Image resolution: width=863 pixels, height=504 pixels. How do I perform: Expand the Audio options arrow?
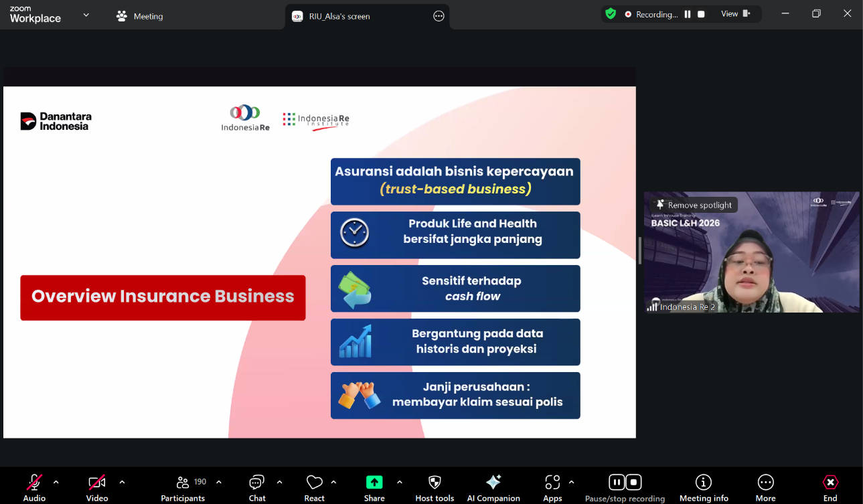(56, 482)
